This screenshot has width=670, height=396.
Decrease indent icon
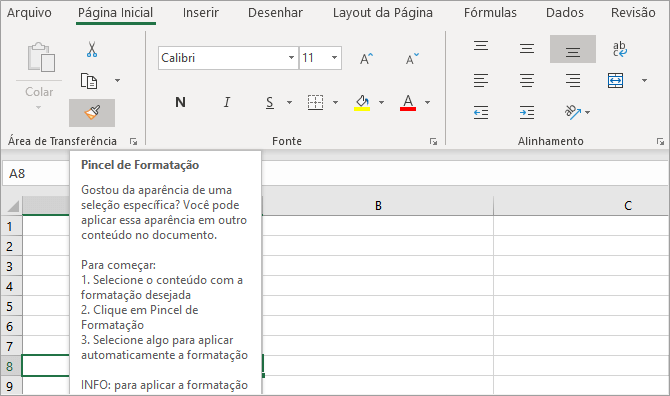click(481, 112)
